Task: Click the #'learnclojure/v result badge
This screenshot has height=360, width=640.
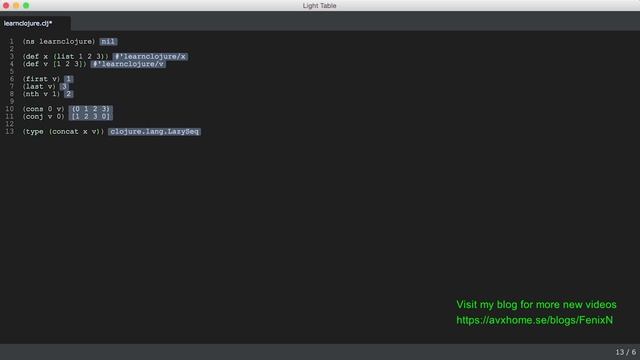Action: coord(128,64)
